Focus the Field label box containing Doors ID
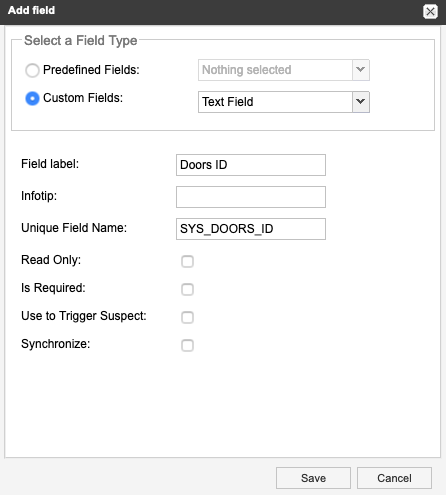 251,165
